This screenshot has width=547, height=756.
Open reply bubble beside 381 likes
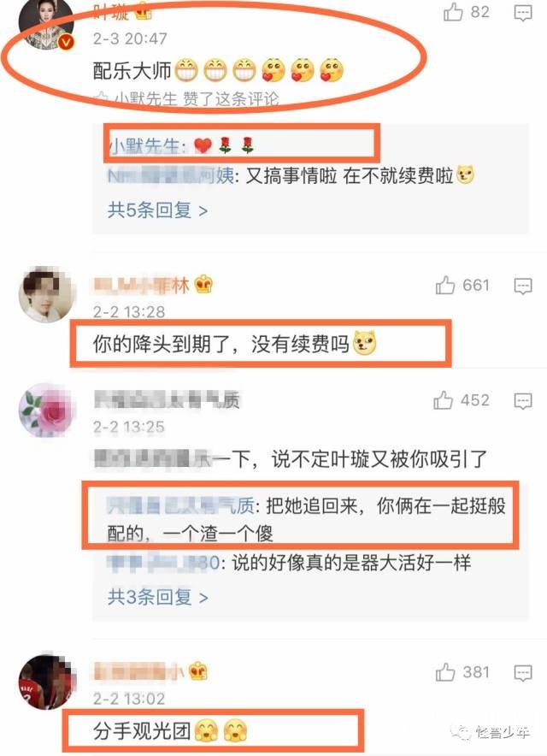pyautogui.click(x=523, y=673)
